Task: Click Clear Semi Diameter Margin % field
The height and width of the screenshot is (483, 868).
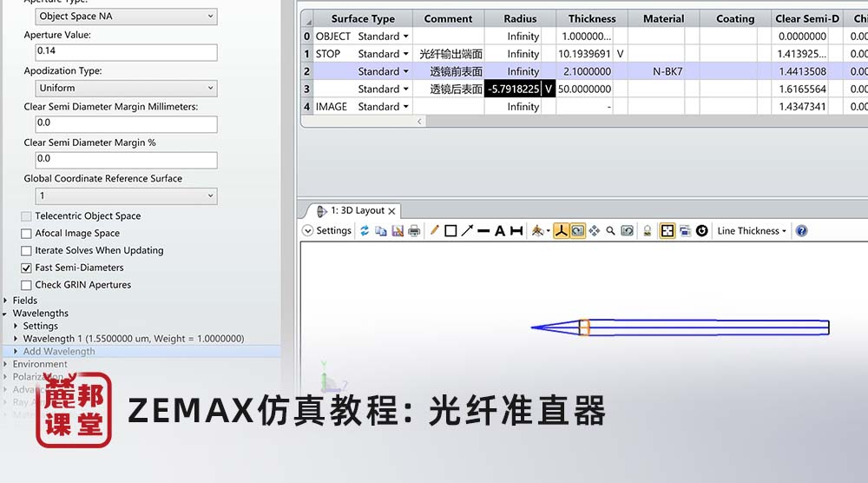Action: coord(126,160)
